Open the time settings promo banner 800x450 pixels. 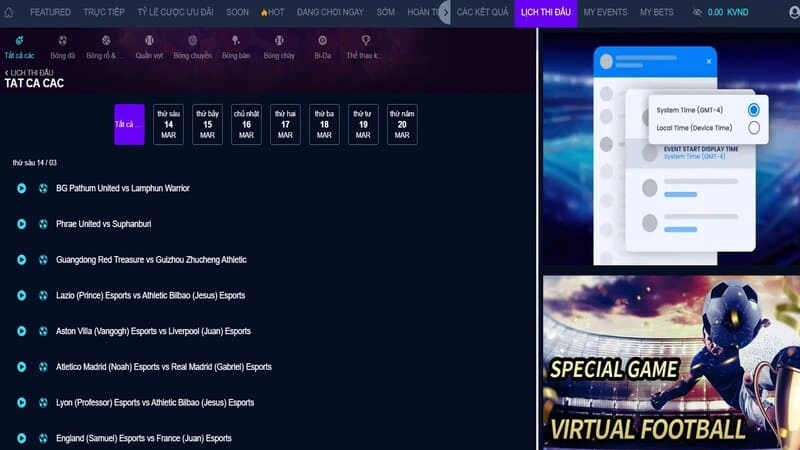(671, 149)
